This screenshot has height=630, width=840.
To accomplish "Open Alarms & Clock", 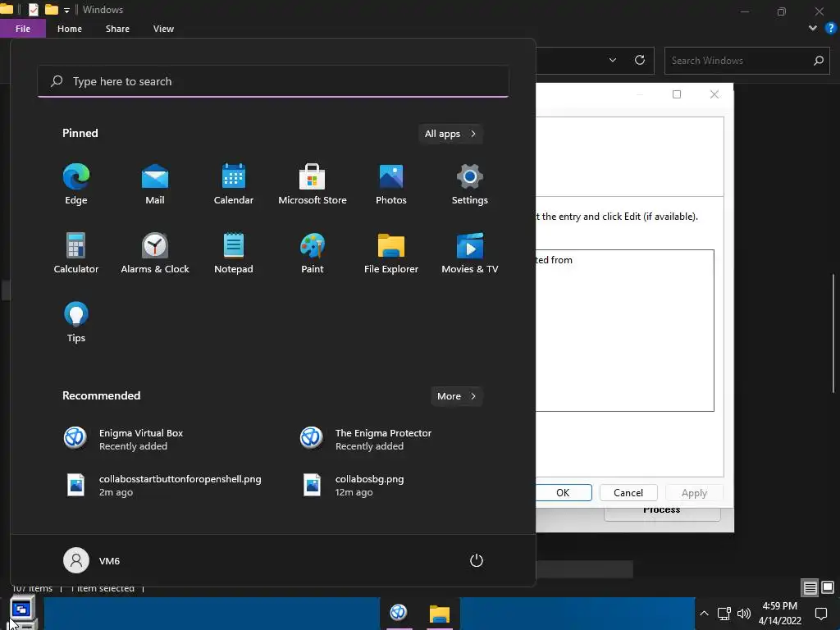I will pos(155,253).
